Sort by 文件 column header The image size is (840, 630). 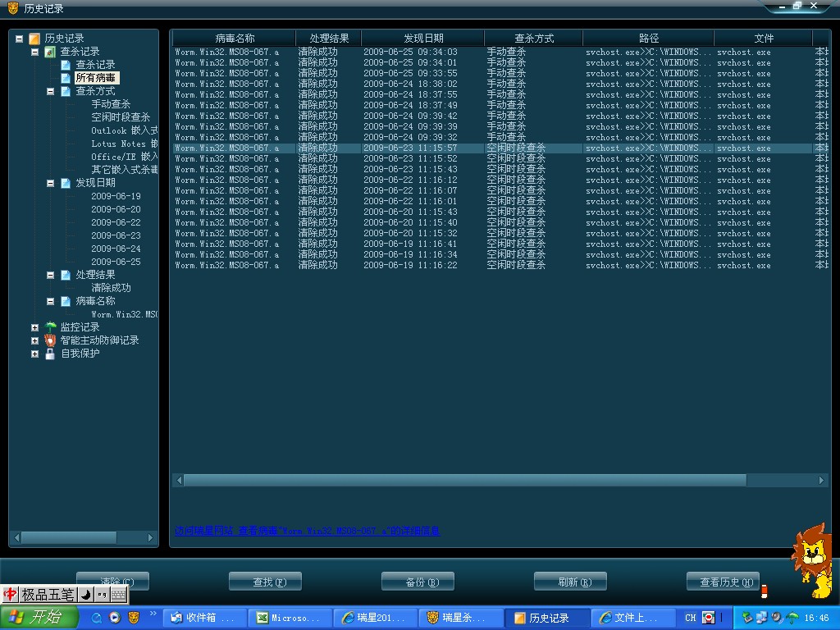click(764, 39)
